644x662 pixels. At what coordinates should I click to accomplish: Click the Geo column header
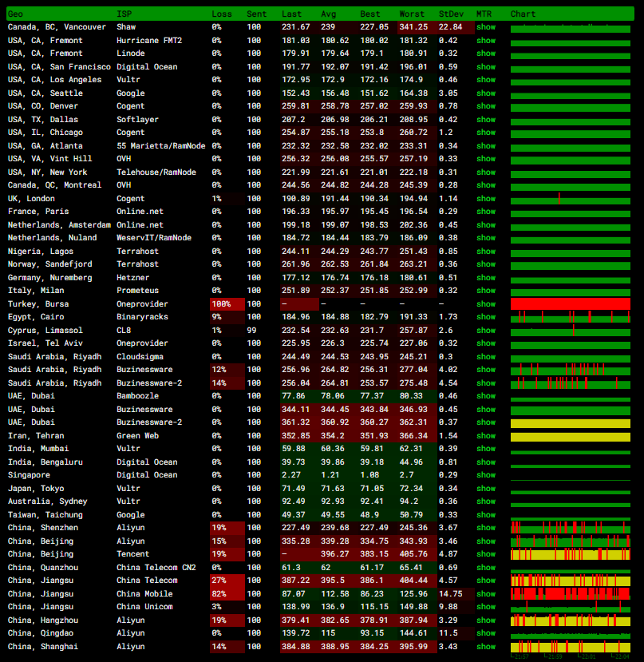[15, 14]
